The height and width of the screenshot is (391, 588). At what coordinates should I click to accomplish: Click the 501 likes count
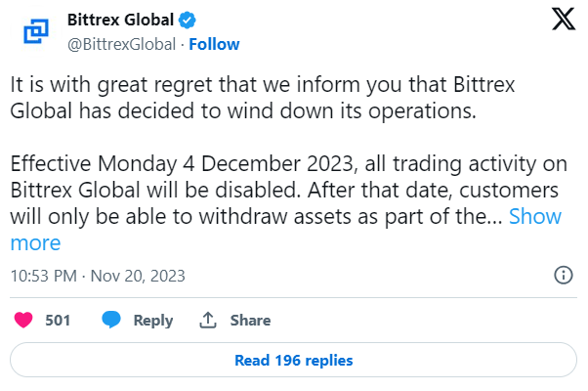58,320
